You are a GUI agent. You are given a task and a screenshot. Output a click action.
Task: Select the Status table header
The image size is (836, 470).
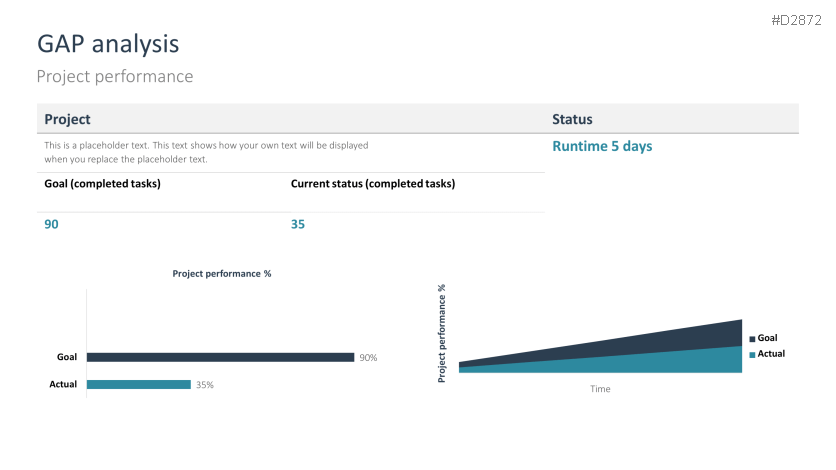pos(572,119)
